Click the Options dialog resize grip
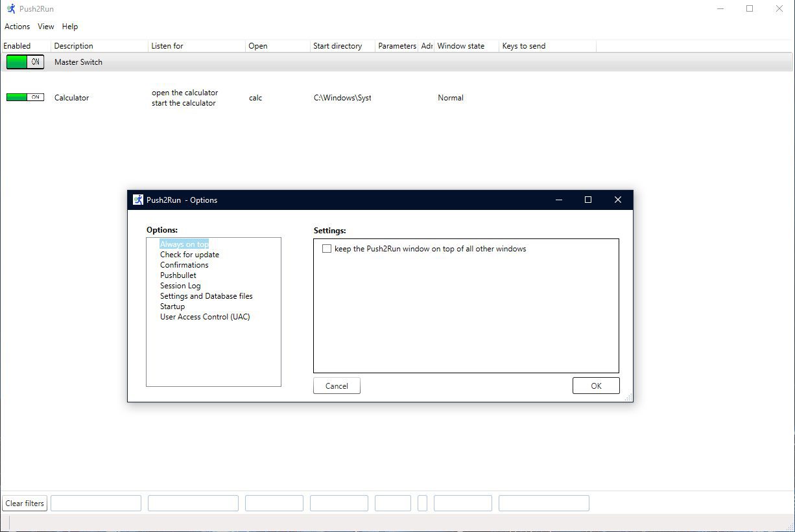Viewport: 795px width, 532px height. [x=628, y=397]
